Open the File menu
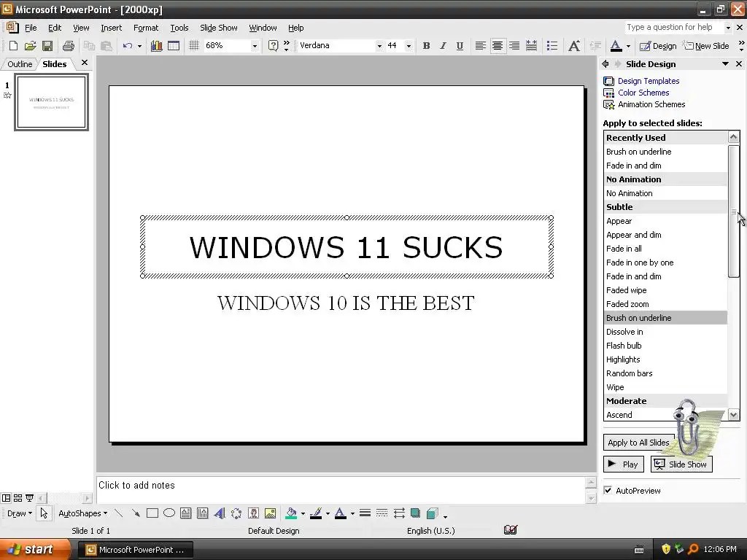The height and width of the screenshot is (560, 747). pos(31,28)
